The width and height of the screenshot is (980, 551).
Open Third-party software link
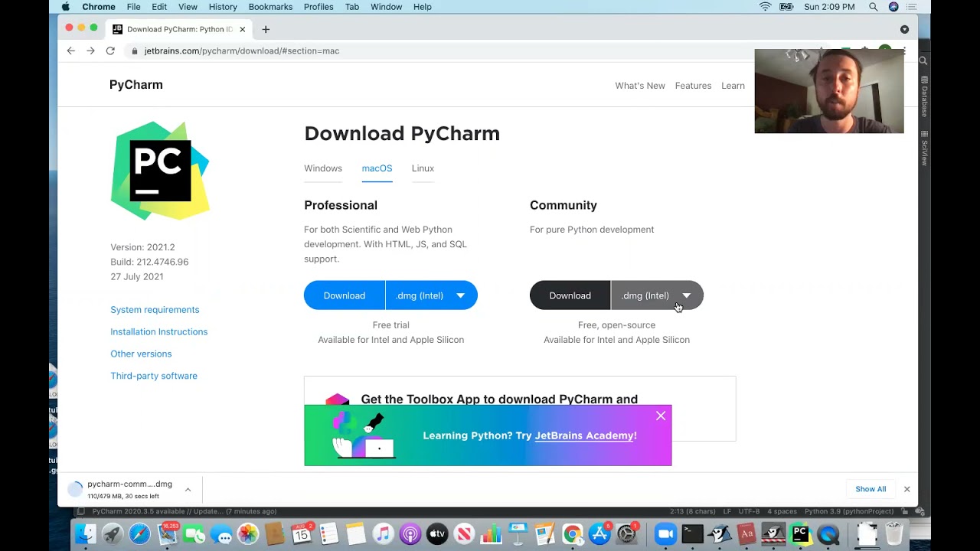coord(154,376)
